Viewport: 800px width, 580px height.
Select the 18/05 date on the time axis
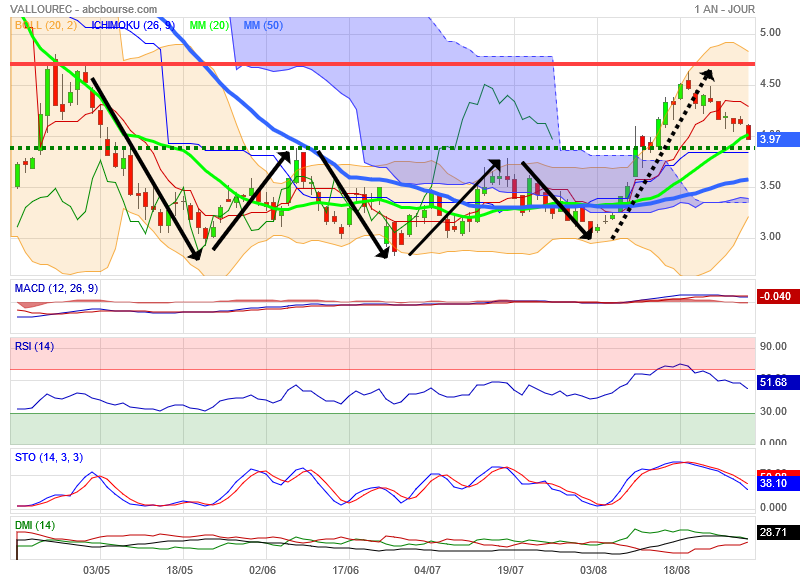[x=180, y=570]
